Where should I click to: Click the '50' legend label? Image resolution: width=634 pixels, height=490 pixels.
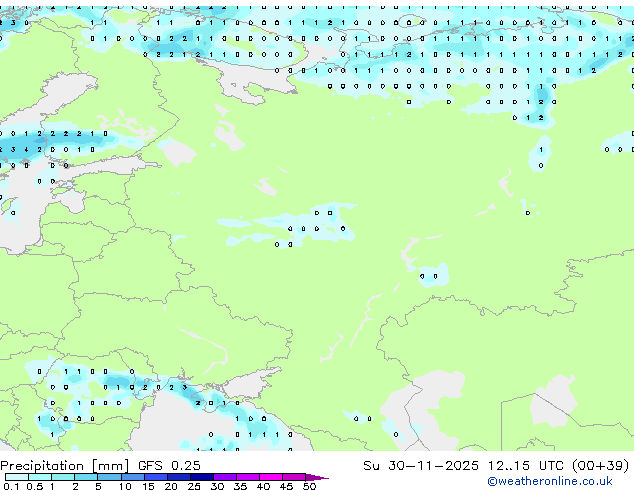click(309, 486)
